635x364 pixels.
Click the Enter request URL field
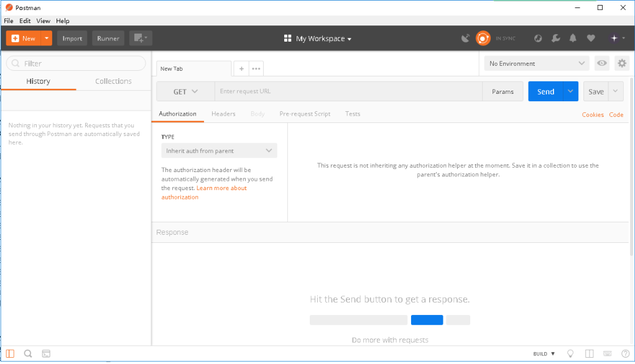point(348,91)
